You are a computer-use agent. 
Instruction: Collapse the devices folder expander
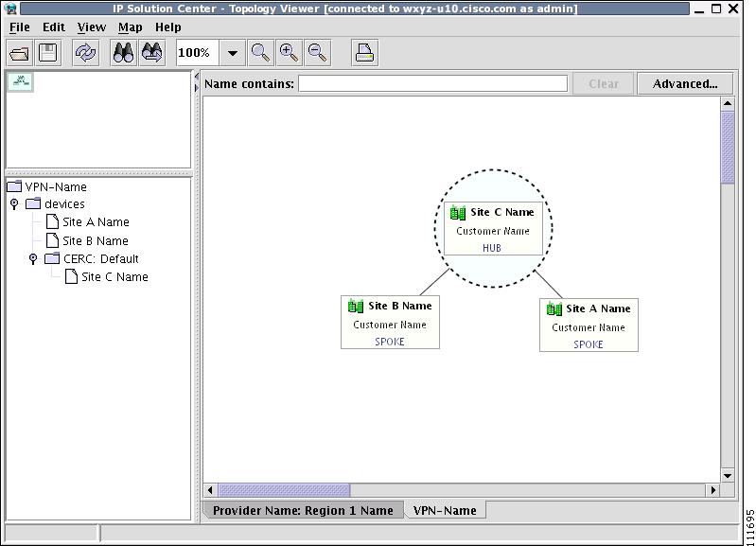(x=14, y=204)
